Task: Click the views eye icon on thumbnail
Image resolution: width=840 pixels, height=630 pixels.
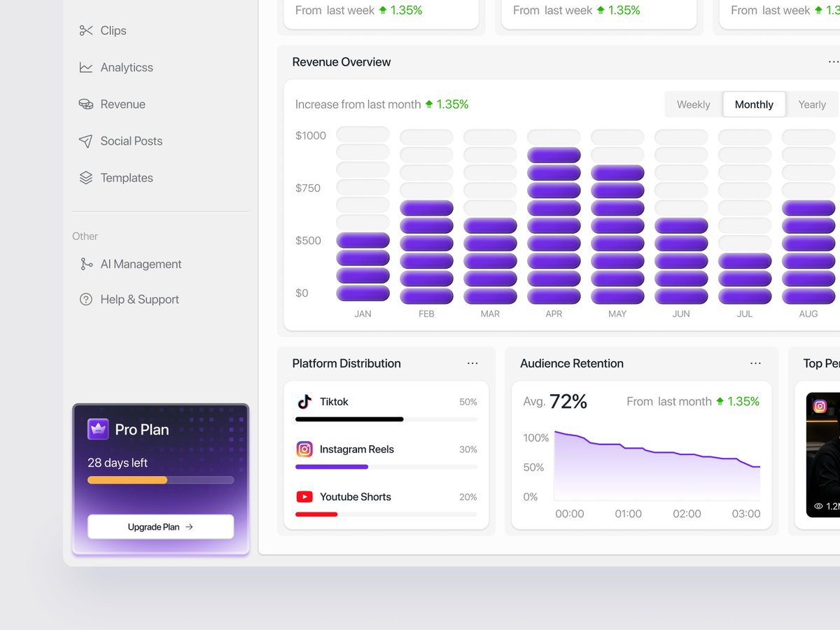Action: [x=818, y=506]
